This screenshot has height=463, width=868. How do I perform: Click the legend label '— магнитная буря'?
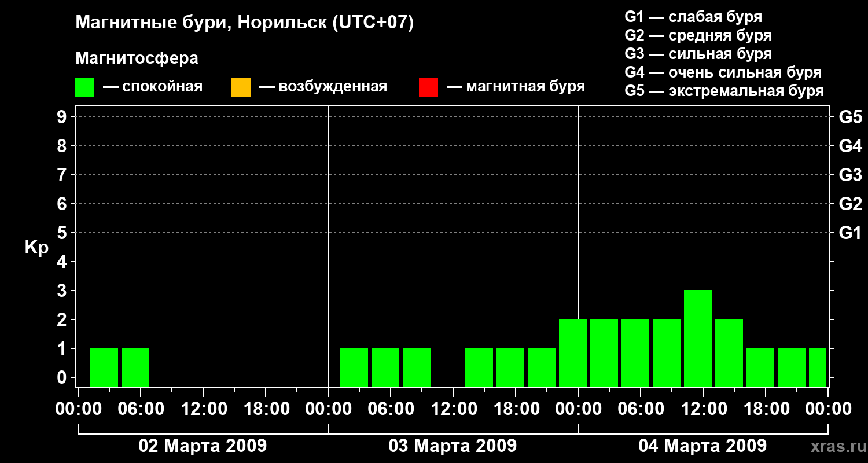pos(516,87)
